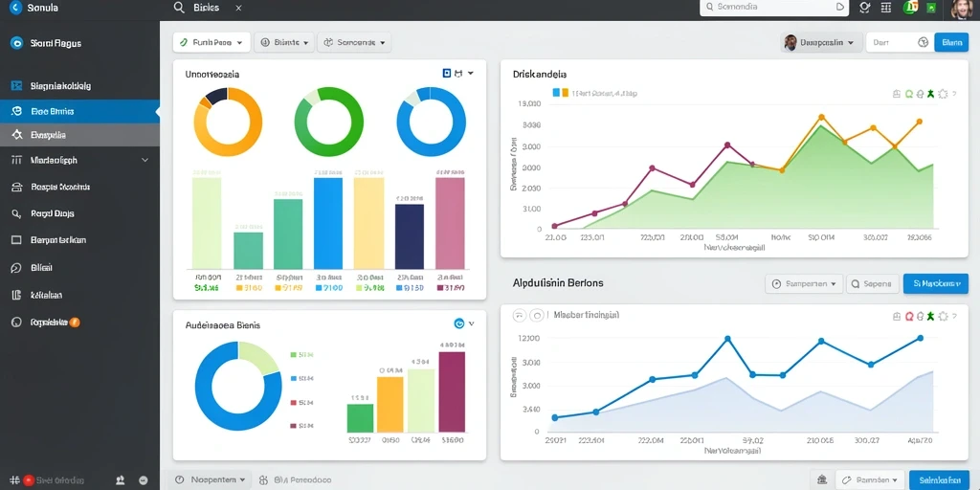Click the red record icon at sidebar bottom
980x490 pixels.
[x=28, y=480]
